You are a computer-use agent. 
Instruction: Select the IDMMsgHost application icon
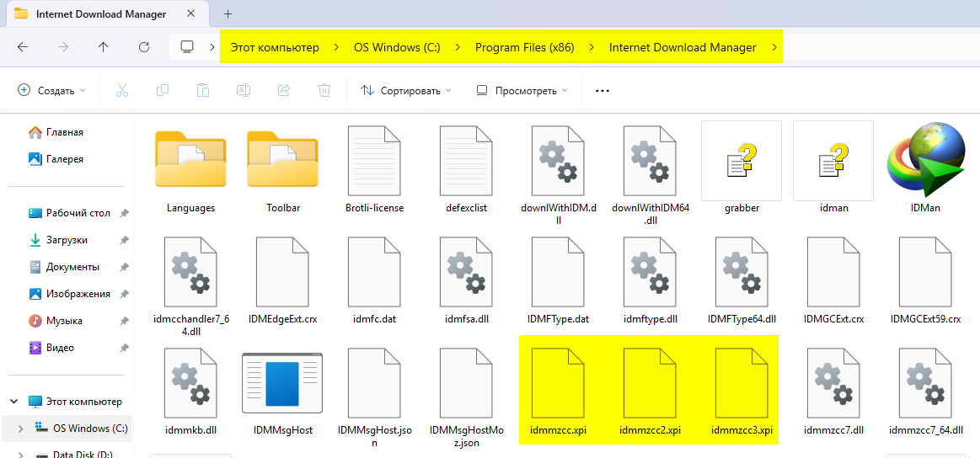(x=282, y=384)
